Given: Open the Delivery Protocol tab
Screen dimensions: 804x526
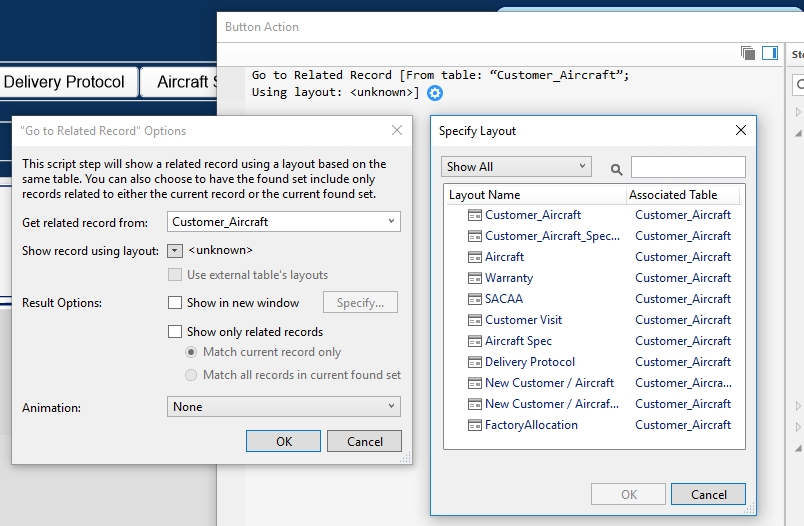Looking at the screenshot, I should (65, 82).
